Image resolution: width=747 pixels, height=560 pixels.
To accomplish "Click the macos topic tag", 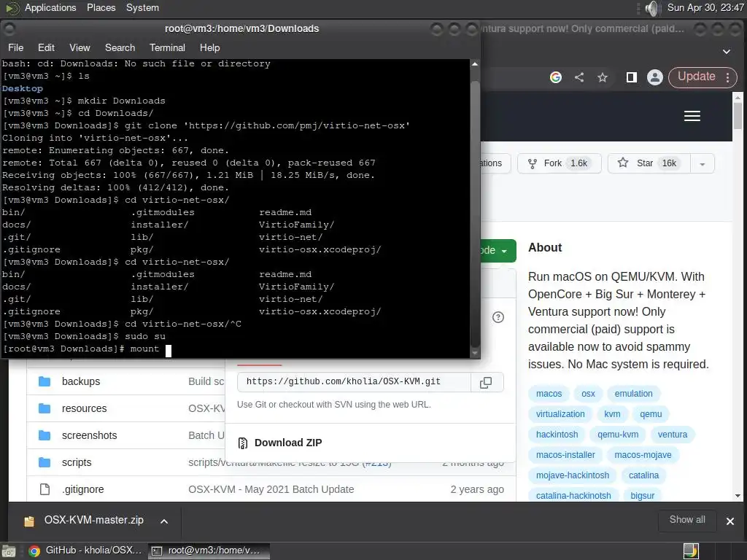I will pyautogui.click(x=549, y=394).
